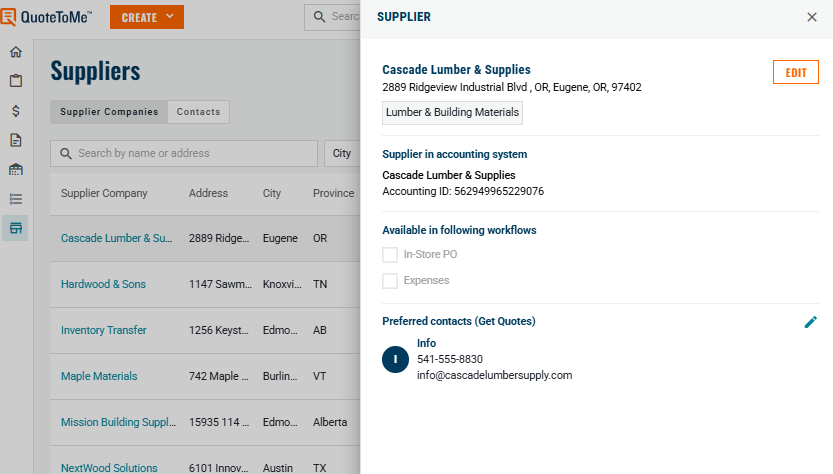Image resolution: width=833 pixels, height=474 pixels.
Task: Select Accounting ID 562949965229076 text
Action: (x=463, y=191)
